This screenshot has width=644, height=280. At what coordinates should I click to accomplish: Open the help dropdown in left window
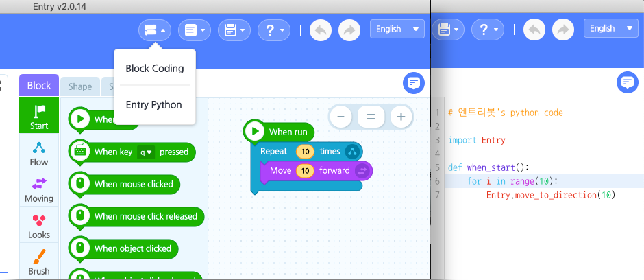point(274,30)
